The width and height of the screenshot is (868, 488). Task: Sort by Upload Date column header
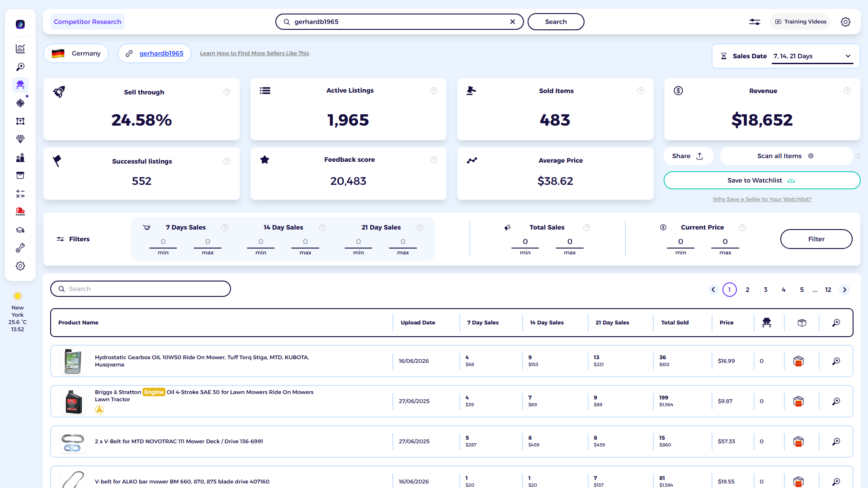(418, 323)
